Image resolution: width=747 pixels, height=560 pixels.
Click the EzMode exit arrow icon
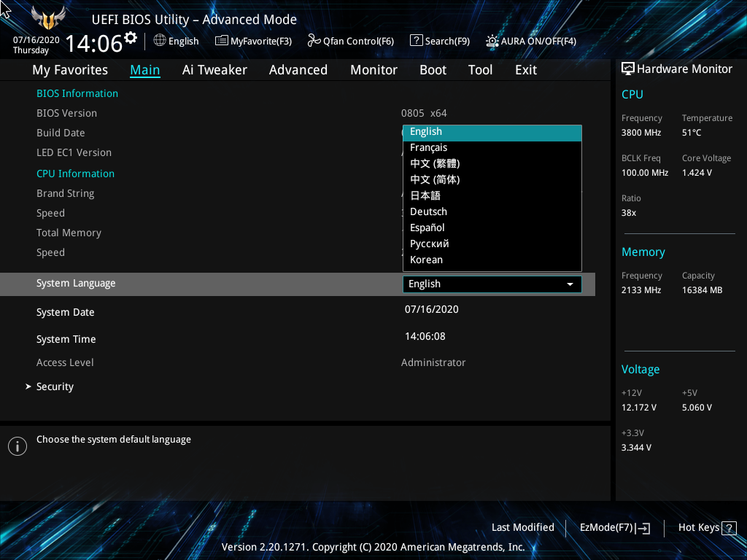click(x=643, y=528)
